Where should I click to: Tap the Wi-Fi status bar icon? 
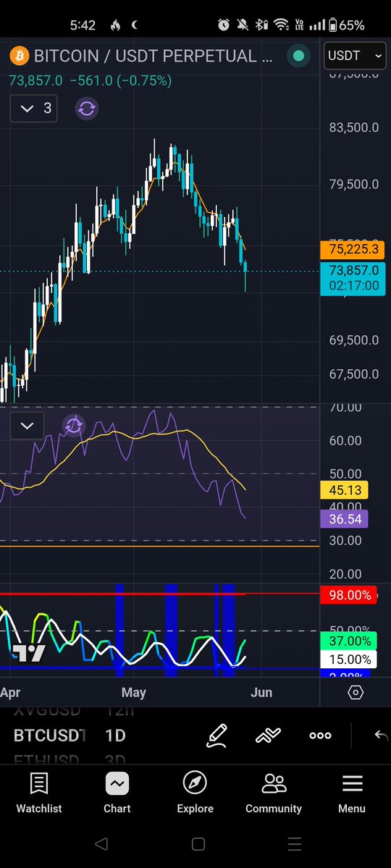(282, 25)
